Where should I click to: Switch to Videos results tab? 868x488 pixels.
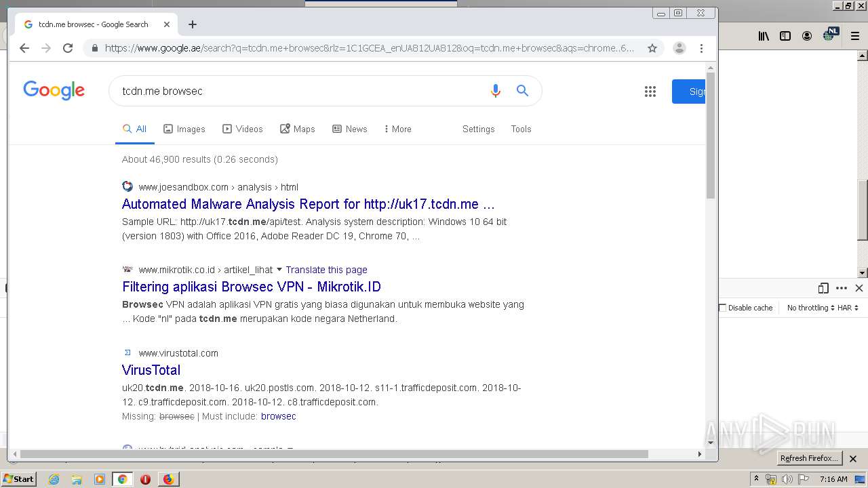tap(243, 129)
